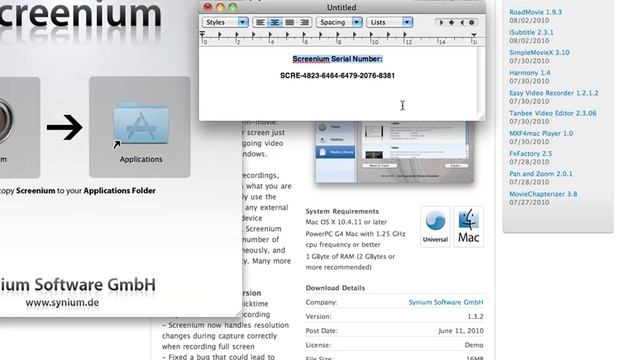Open the FxFactory 2.5 link
The image size is (640, 360).
pyautogui.click(x=531, y=153)
